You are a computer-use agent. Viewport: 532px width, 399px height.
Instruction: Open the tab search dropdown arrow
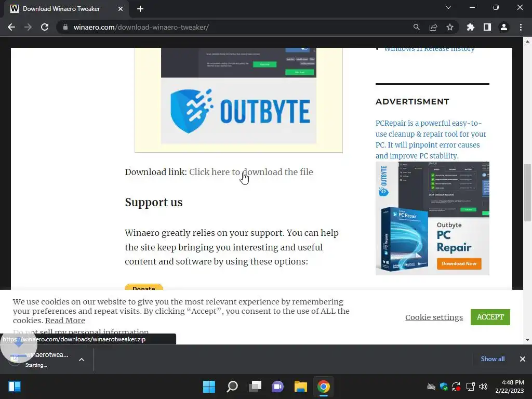pos(448,7)
